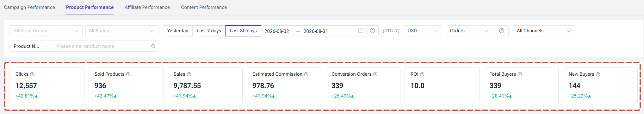Viewport: 644px width, 114px height.
Task: Click info icon next to Sold Products
Action: tap(128, 74)
